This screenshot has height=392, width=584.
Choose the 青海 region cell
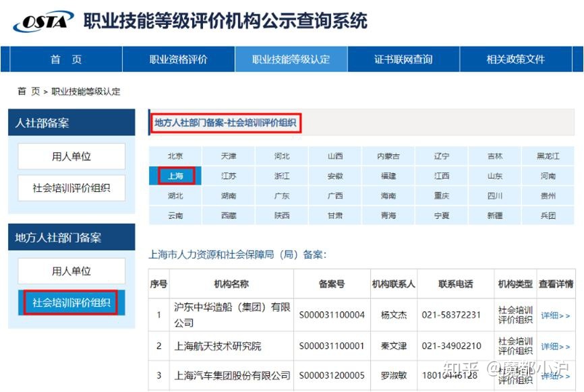click(388, 216)
